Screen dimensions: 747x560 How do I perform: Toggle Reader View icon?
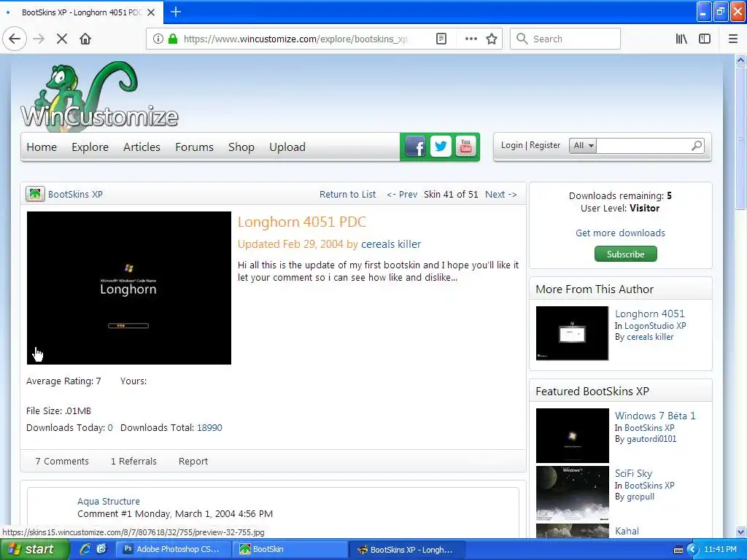(441, 39)
